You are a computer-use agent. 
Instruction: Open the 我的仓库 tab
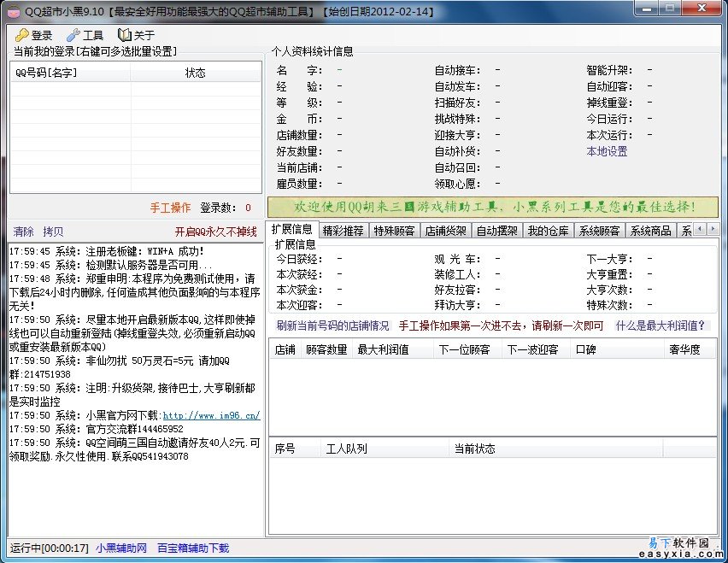point(548,231)
